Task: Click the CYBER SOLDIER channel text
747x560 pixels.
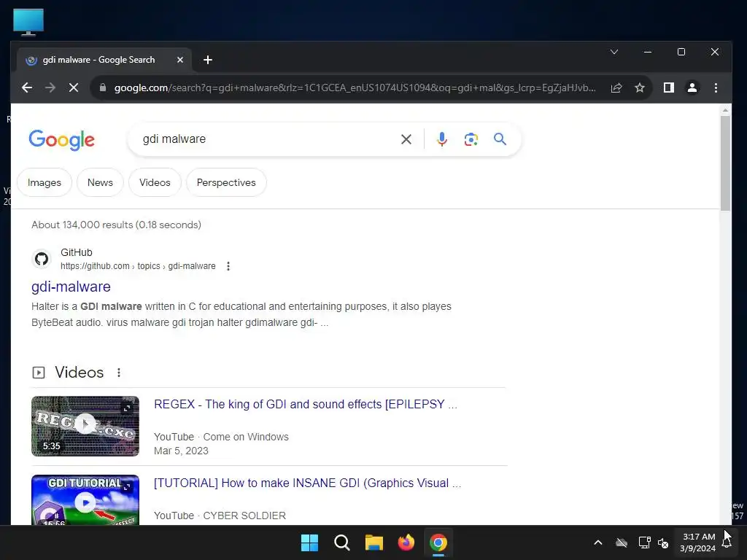Action: tap(244, 516)
